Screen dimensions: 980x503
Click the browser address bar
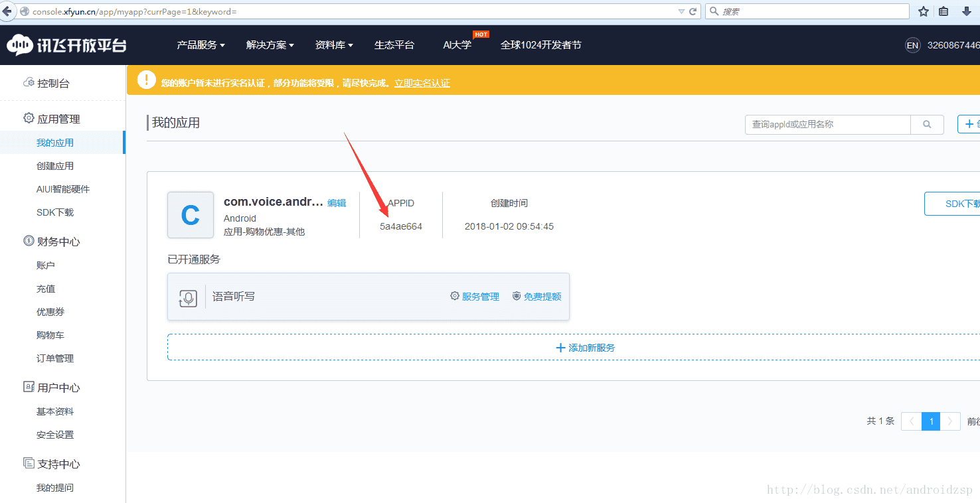pos(352,12)
